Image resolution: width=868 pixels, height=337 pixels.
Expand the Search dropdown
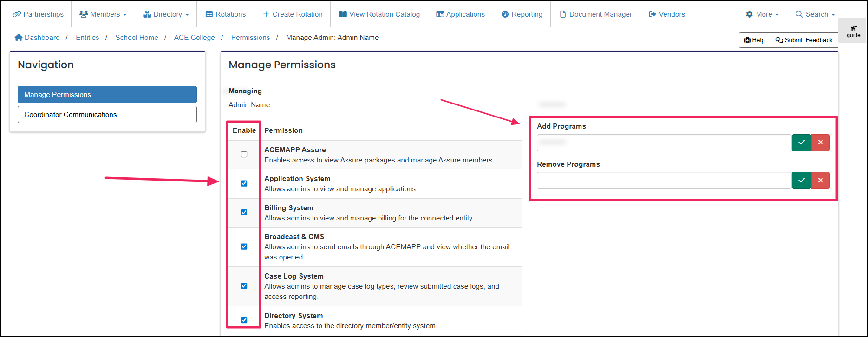815,14
